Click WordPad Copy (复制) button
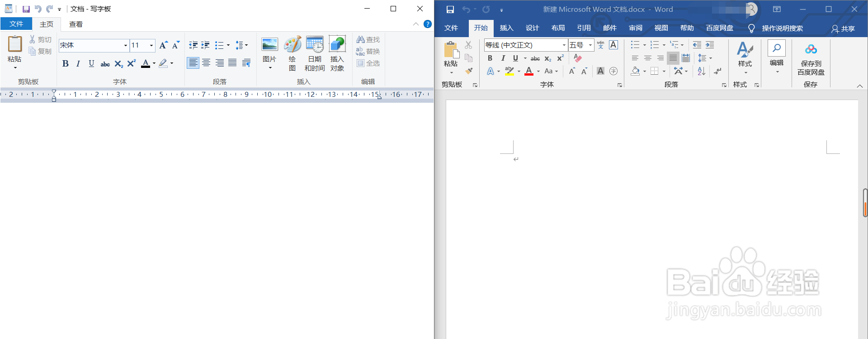This screenshot has height=339, width=868. pyautogui.click(x=40, y=51)
